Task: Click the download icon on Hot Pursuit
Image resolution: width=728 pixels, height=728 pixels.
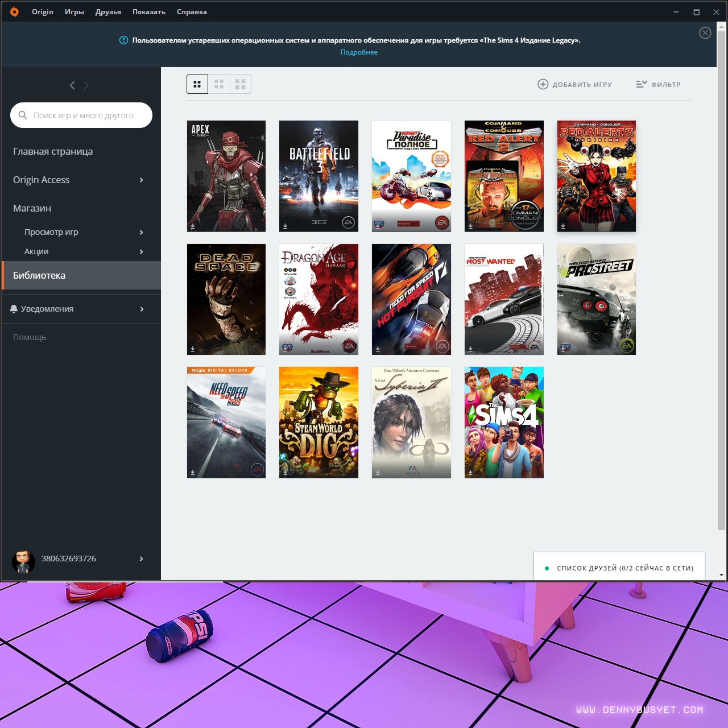Action: click(x=378, y=349)
